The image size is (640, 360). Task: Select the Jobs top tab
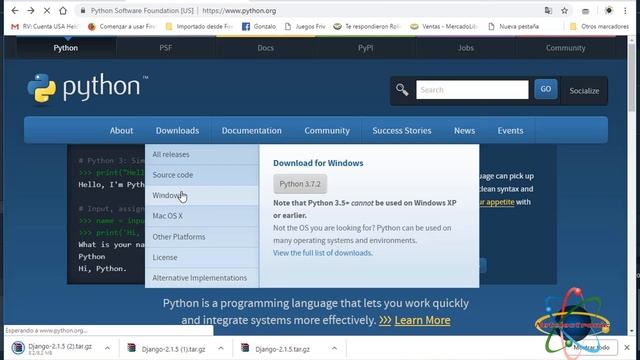(x=465, y=48)
